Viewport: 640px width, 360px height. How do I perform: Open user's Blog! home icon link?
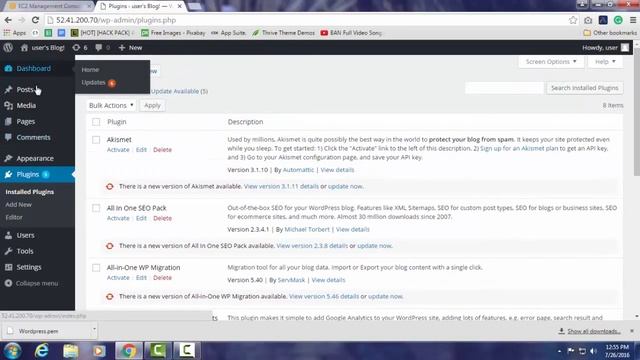tap(42, 47)
